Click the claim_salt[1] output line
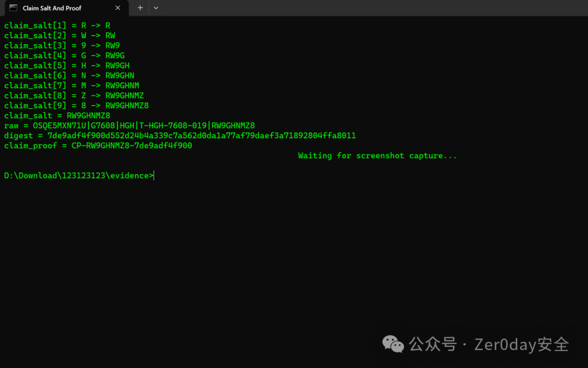Screen dimensions: 588x368 (57, 26)
